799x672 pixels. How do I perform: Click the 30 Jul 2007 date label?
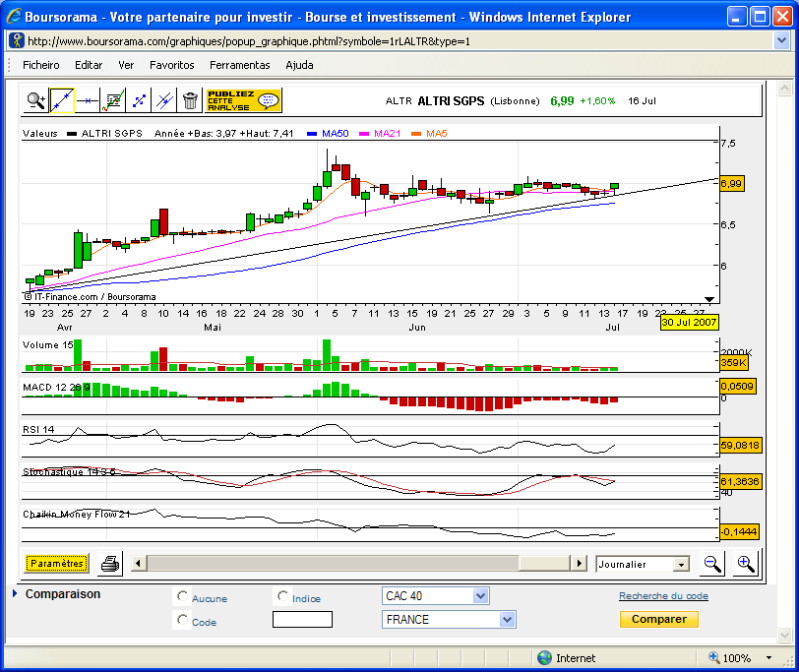(x=689, y=322)
